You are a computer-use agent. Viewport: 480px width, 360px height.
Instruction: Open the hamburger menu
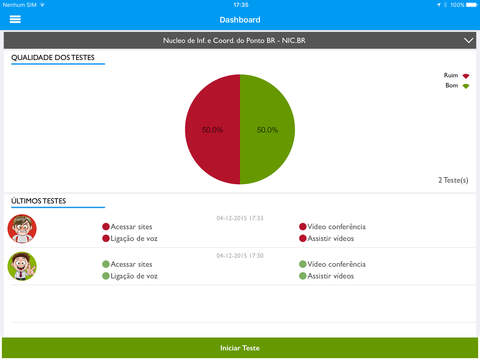[15, 19]
